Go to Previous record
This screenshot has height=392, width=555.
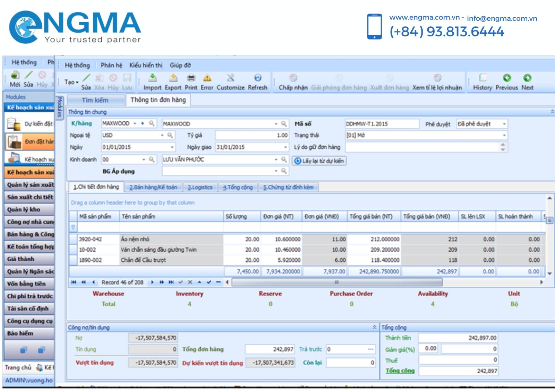pyautogui.click(x=507, y=78)
